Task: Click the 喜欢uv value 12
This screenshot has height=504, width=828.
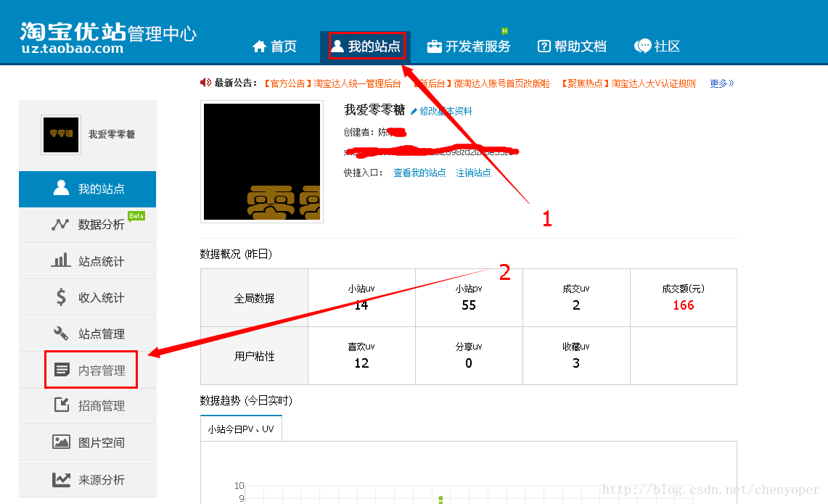Action: click(361, 363)
